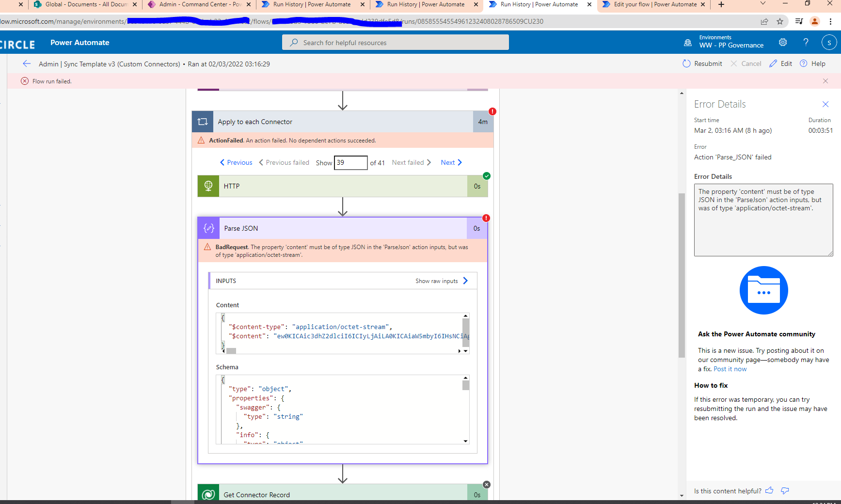Open flow editor via the Edit pencil icon
The width and height of the screenshot is (841, 504).
[x=773, y=63]
